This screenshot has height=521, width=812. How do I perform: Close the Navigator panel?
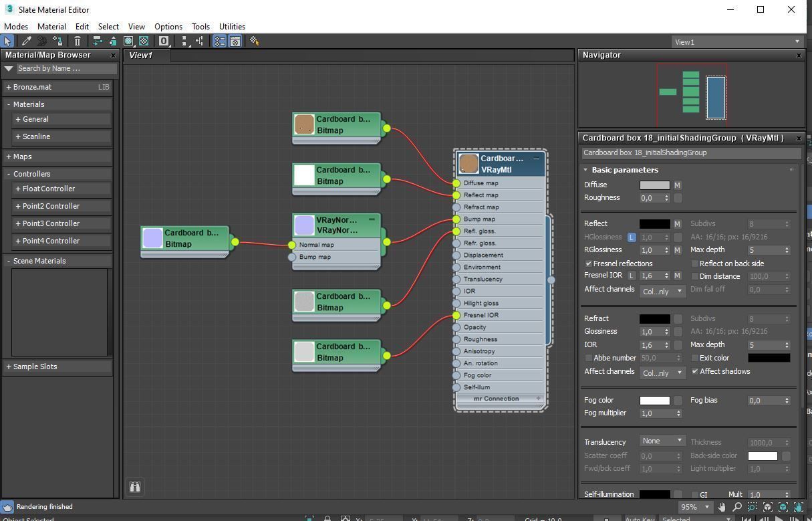[799, 55]
